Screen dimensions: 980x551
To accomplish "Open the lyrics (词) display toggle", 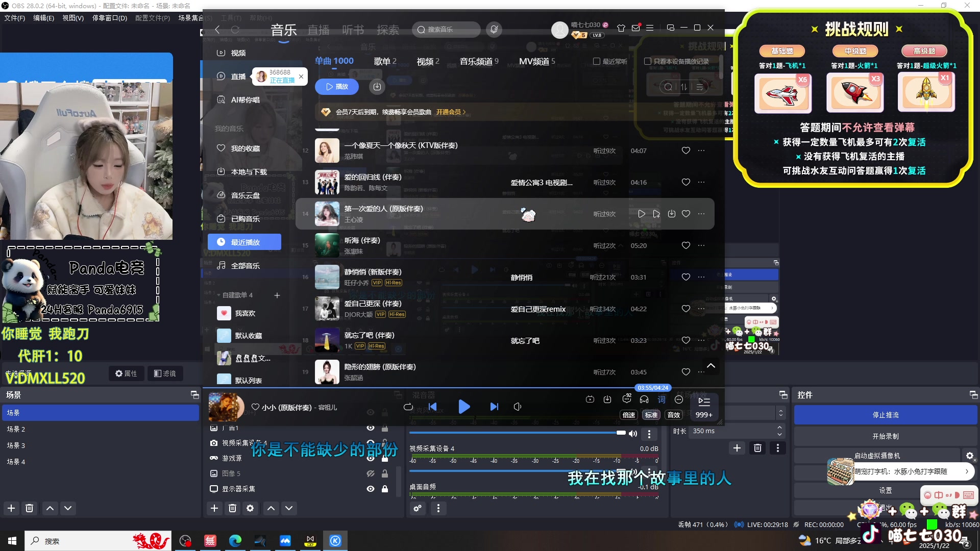I will [x=661, y=399].
